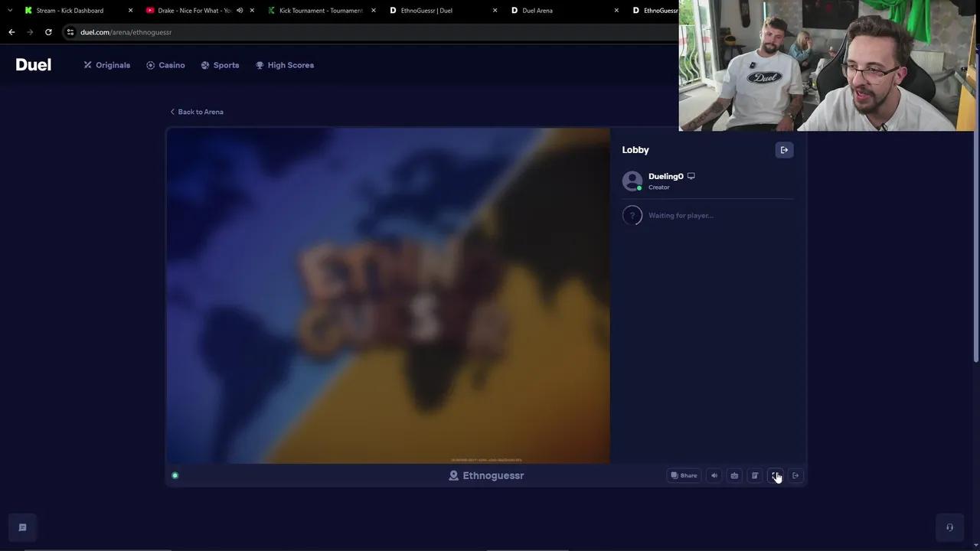
Task: View the High Scores page
Action: (x=285, y=65)
